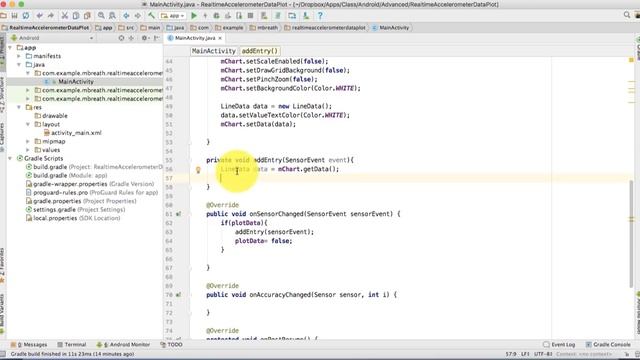Click the override gutter icon at line 61

point(178,214)
